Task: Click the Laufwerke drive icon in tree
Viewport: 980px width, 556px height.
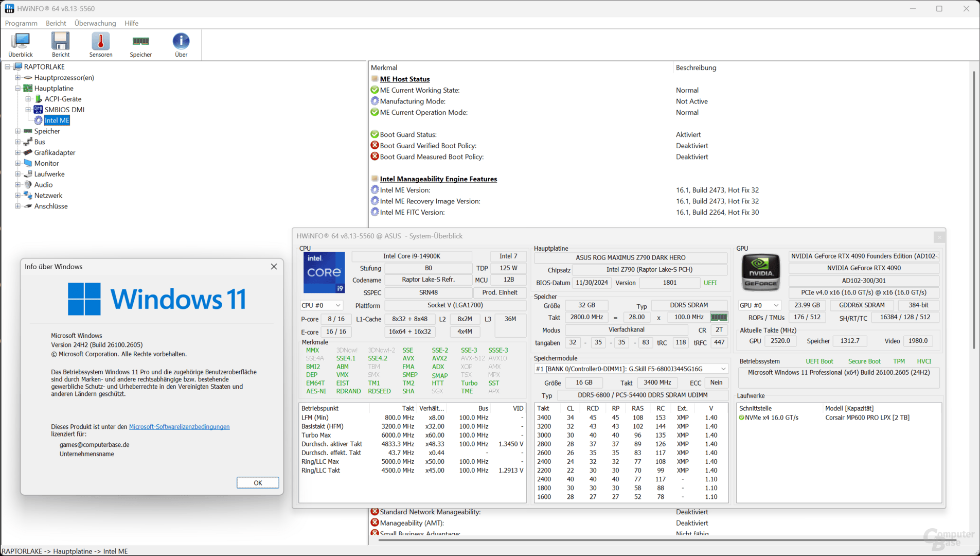Action: [x=28, y=174]
